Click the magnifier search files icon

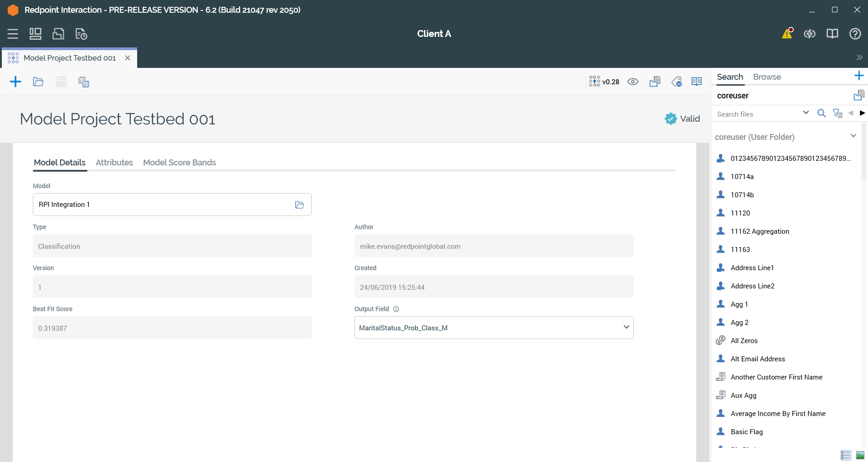point(821,113)
